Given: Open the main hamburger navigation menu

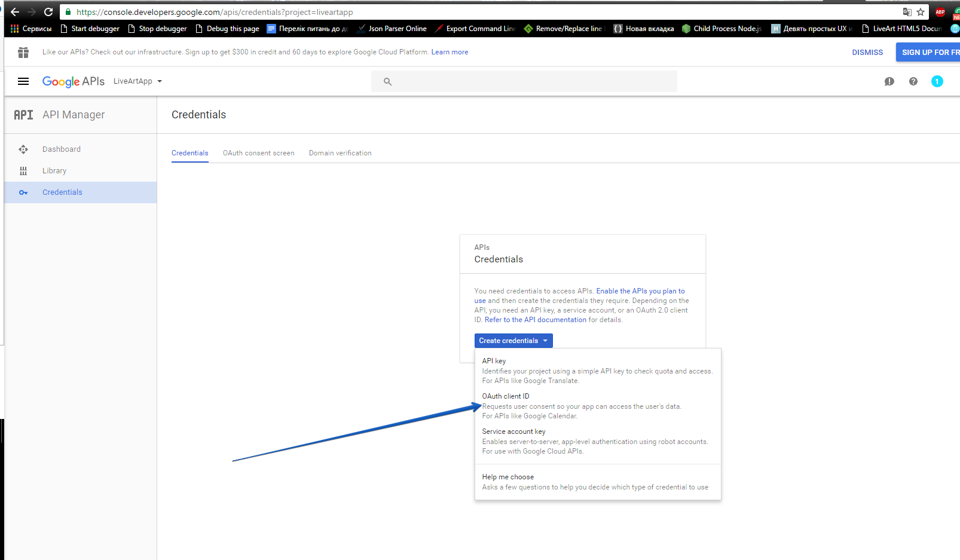Looking at the screenshot, I should coord(23,81).
